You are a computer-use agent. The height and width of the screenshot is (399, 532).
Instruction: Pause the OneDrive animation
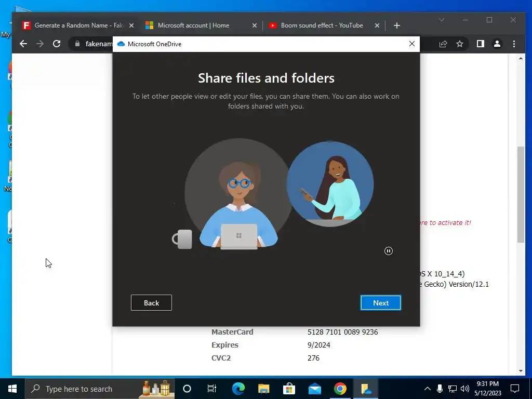click(x=389, y=251)
